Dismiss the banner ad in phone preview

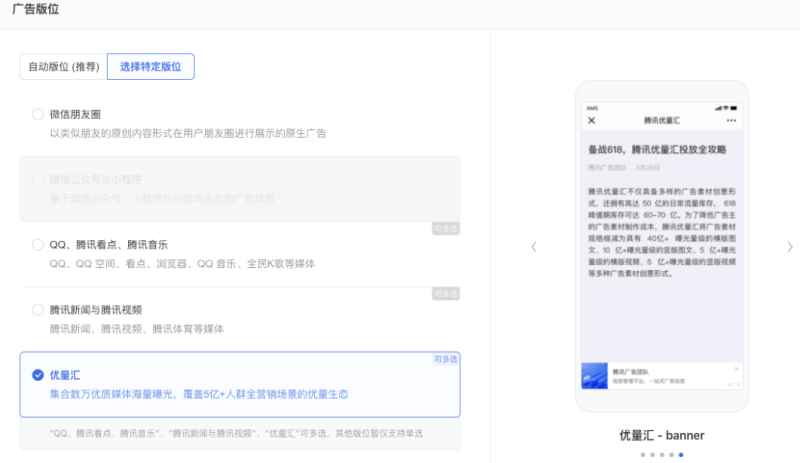736,369
